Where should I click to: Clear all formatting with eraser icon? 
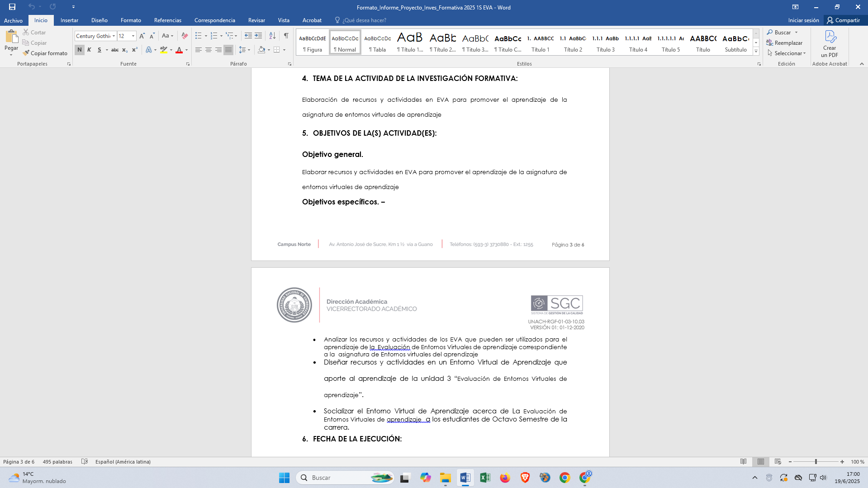click(x=185, y=36)
